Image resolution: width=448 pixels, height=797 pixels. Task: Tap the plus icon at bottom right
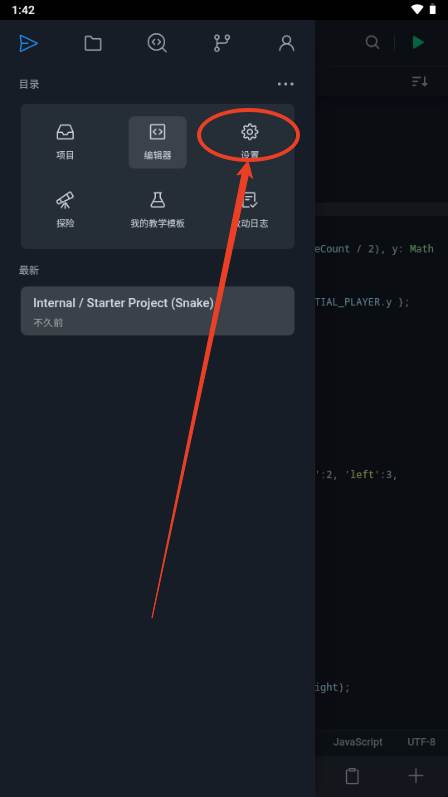pos(416,776)
